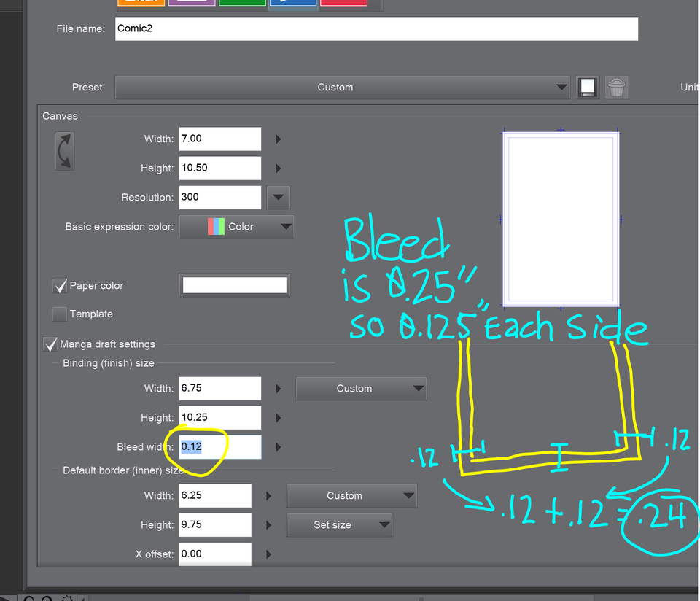Screen dimensions: 700x601
Task: Click the File name text field
Action: 376,29
